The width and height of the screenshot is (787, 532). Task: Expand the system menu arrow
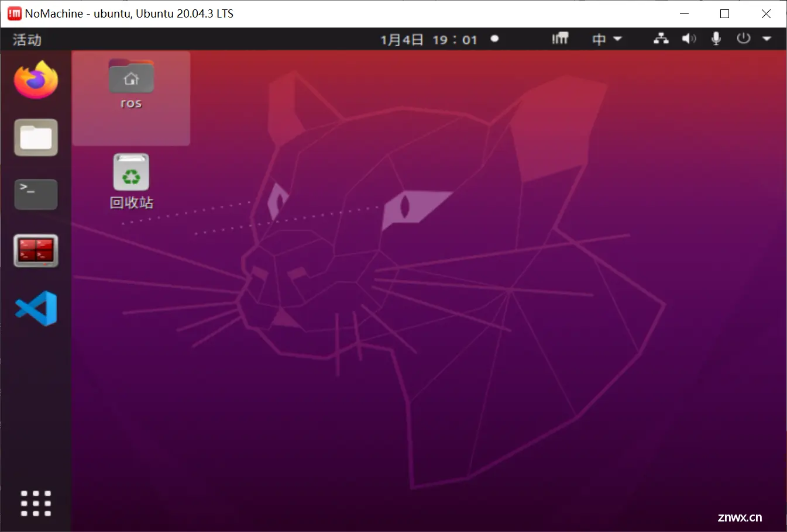pos(767,39)
